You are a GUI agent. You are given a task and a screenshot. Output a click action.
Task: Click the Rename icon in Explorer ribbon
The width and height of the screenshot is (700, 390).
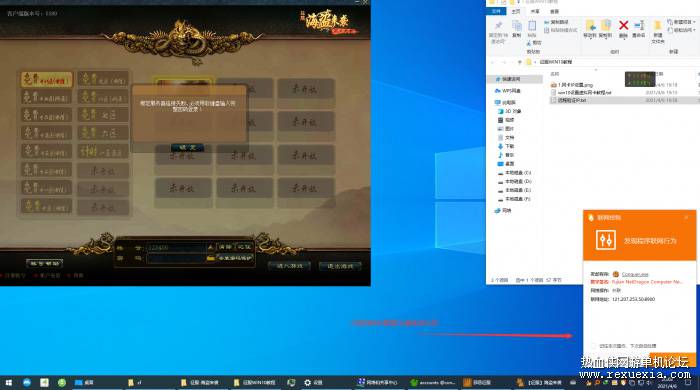click(639, 25)
